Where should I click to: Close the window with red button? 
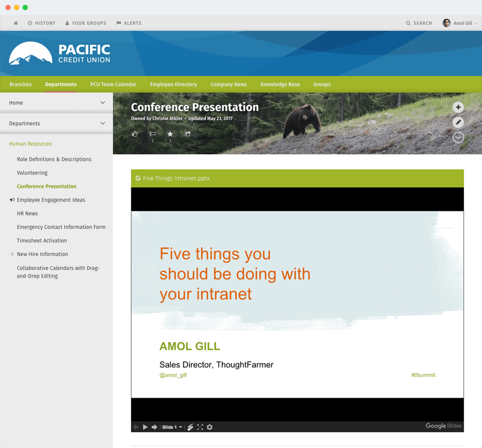(8, 7)
